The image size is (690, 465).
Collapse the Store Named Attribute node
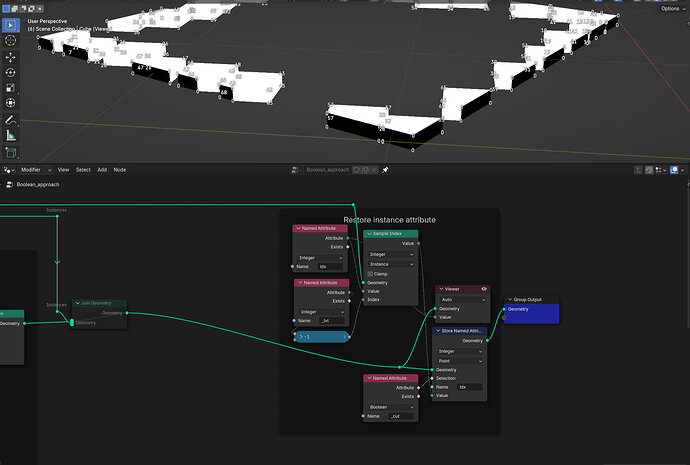(438, 331)
